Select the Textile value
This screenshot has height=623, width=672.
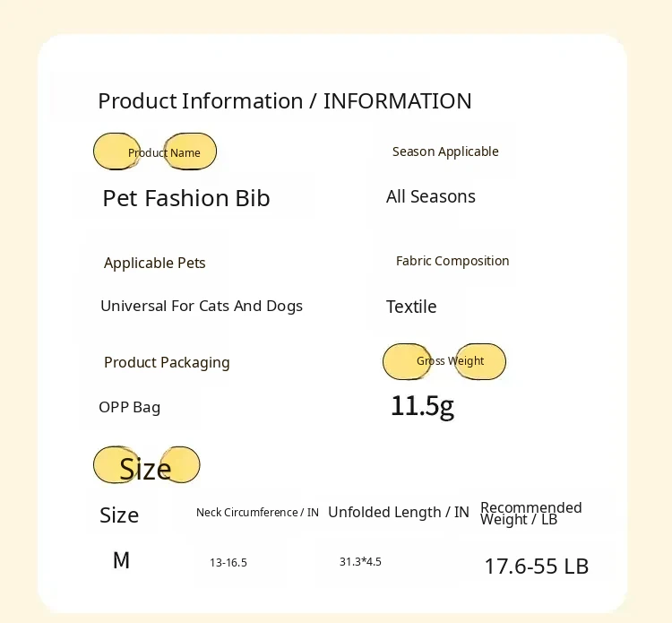click(x=411, y=307)
